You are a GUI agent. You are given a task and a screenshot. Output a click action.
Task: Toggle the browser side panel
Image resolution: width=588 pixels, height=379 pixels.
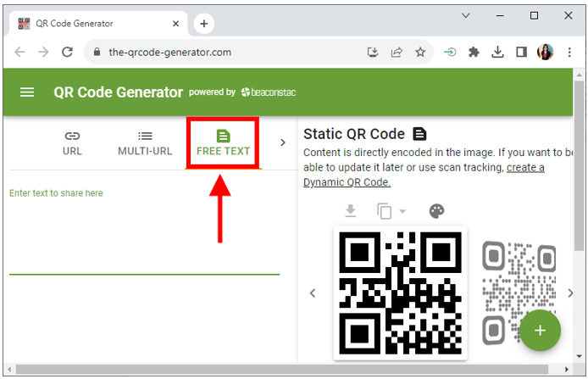pos(521,52)
